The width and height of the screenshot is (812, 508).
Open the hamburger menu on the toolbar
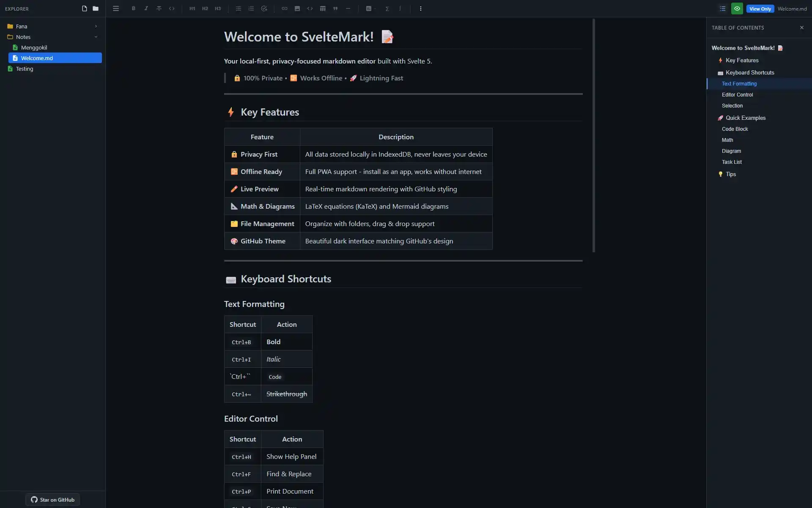pyautogui.click(x=115, y=8)
